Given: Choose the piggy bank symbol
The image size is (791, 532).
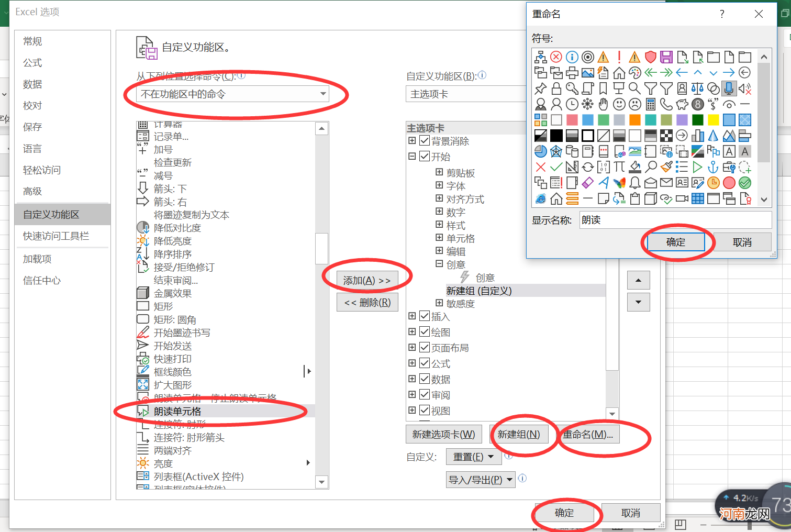Looking at the screenshot, I should 682,104.
